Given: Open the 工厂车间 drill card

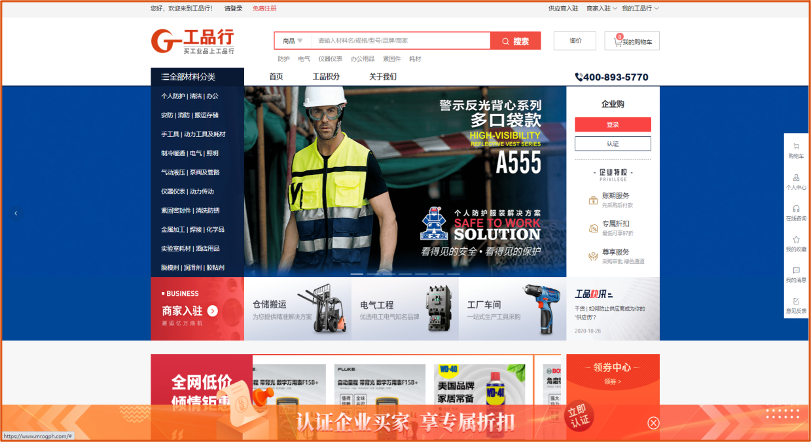Looking at the screenshot, I should (x=512, y=309).
